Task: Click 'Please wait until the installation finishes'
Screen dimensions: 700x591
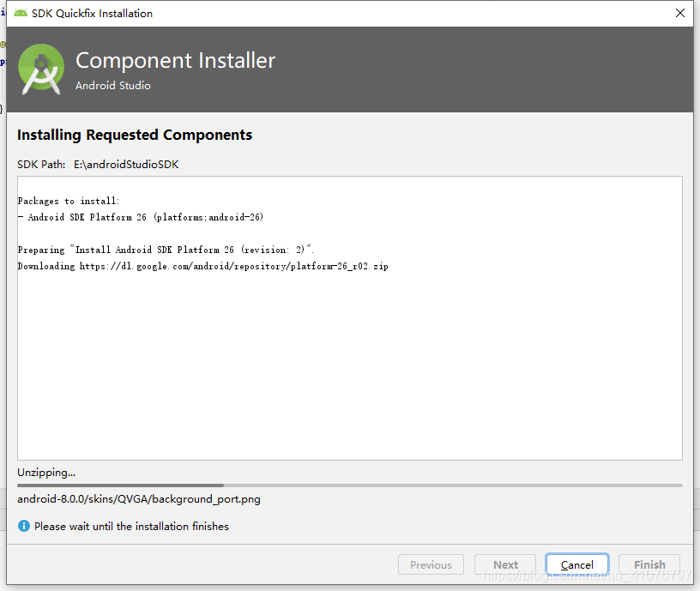Action: point(131,527)
